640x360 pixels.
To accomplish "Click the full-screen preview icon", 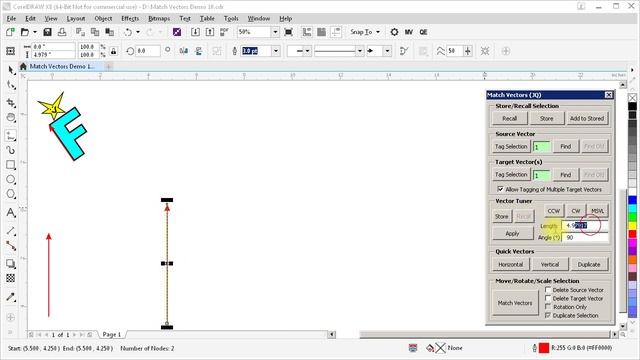I will point(289,32).
